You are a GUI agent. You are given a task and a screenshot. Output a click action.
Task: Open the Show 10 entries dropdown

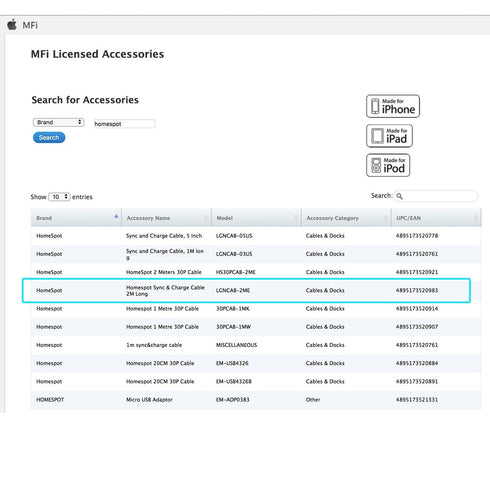[59, 197]
